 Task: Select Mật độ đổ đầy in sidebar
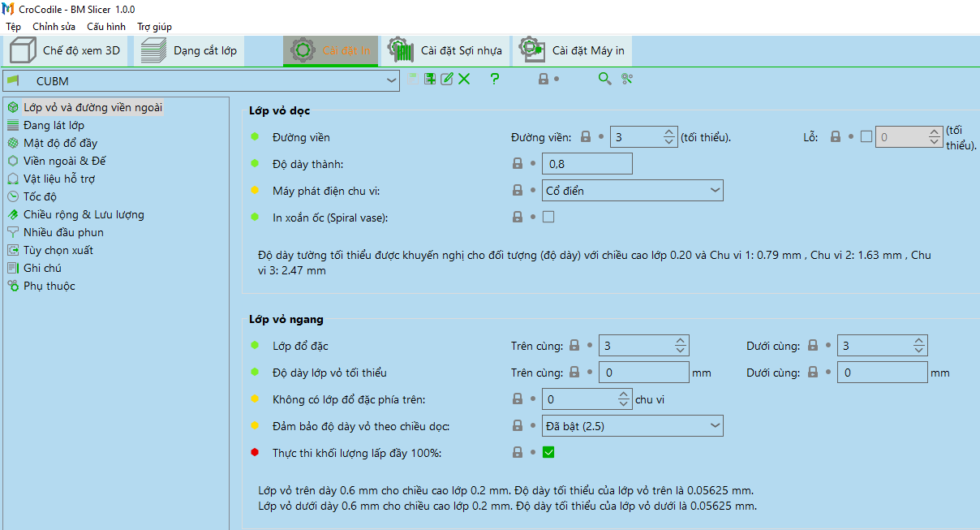pos(60,143)
